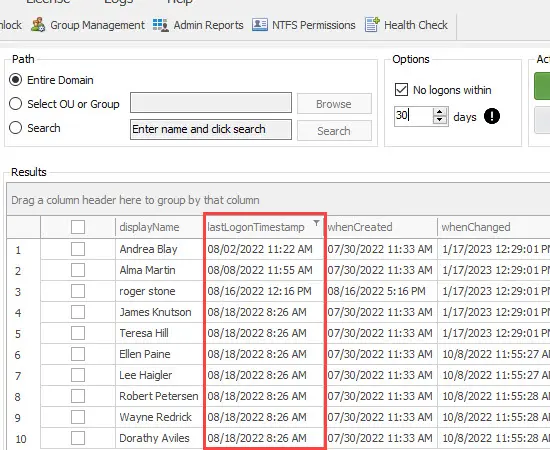This screenshot has height=450, width=550.
Task: Click whenCreated 08/16/2022 5:16 PM cell
Action: pos(381,291)
